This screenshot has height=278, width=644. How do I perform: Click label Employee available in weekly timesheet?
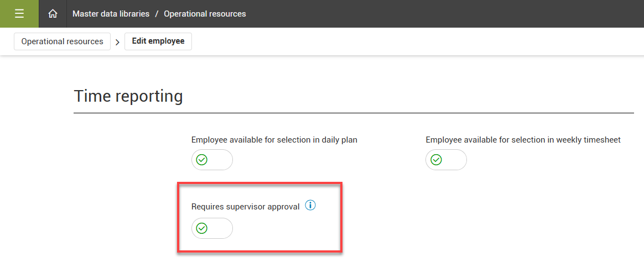[x=523, y=140]
